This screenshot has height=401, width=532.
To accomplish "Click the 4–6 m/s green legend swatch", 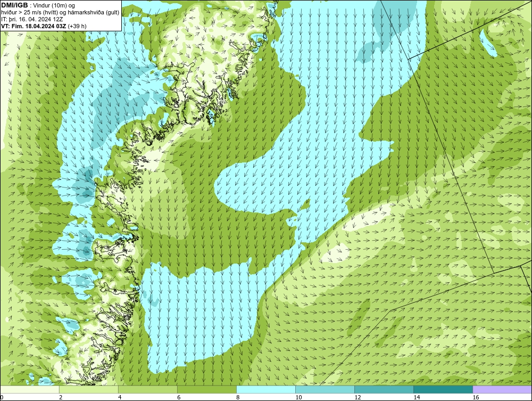I will pyautogui.click(x=147, y=389).
